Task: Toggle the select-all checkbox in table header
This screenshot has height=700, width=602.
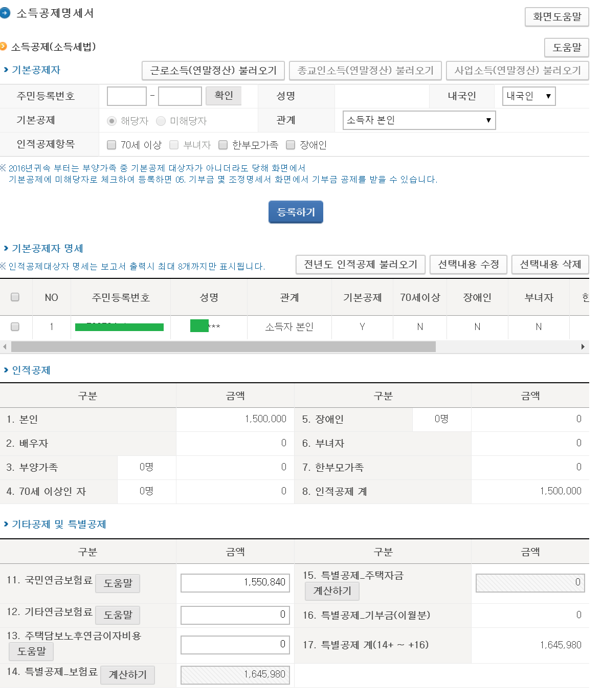Action: 15,297
